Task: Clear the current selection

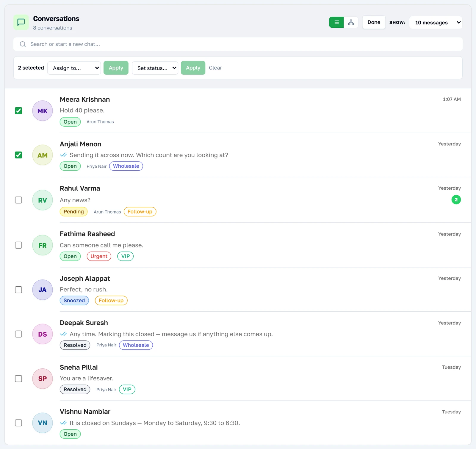Action: (x=215, y=68)
